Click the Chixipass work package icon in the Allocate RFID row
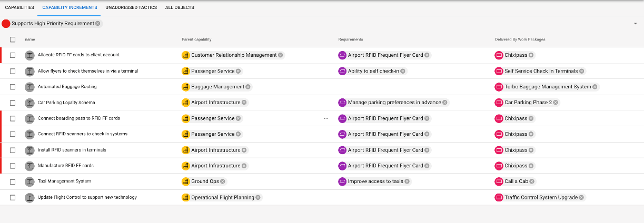This screenshot has height=223, width=644. tap(499, 55)
